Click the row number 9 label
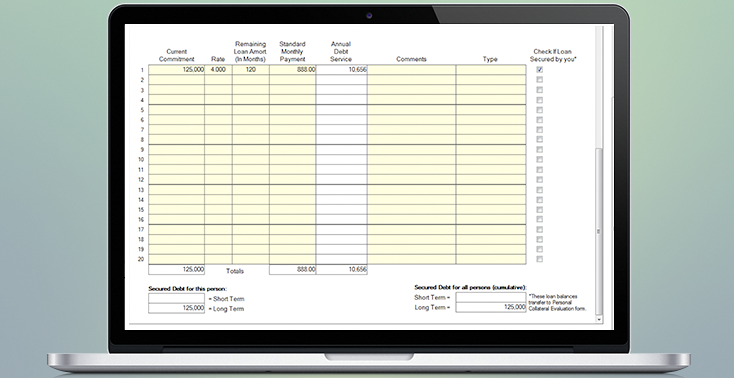 141,150
